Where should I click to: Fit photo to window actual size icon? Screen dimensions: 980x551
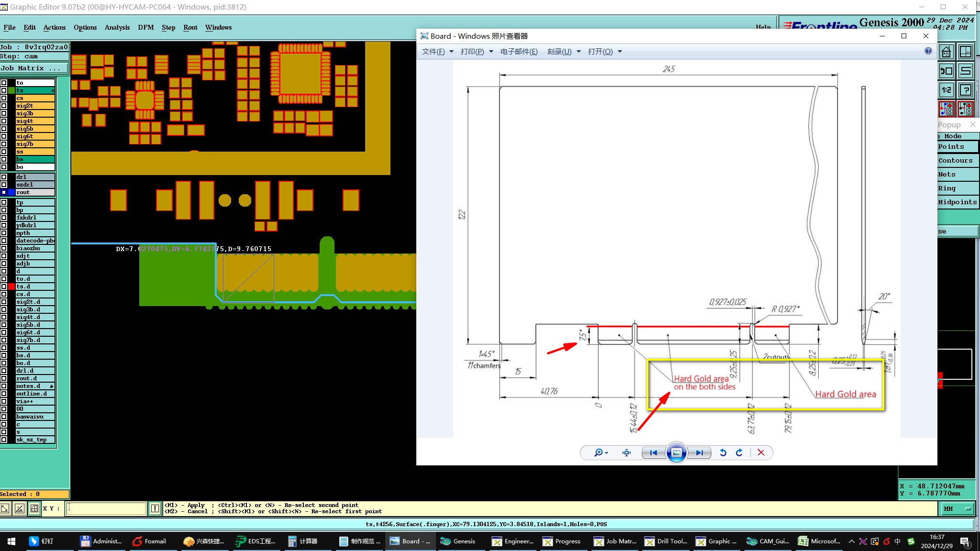tap(626, 452)
